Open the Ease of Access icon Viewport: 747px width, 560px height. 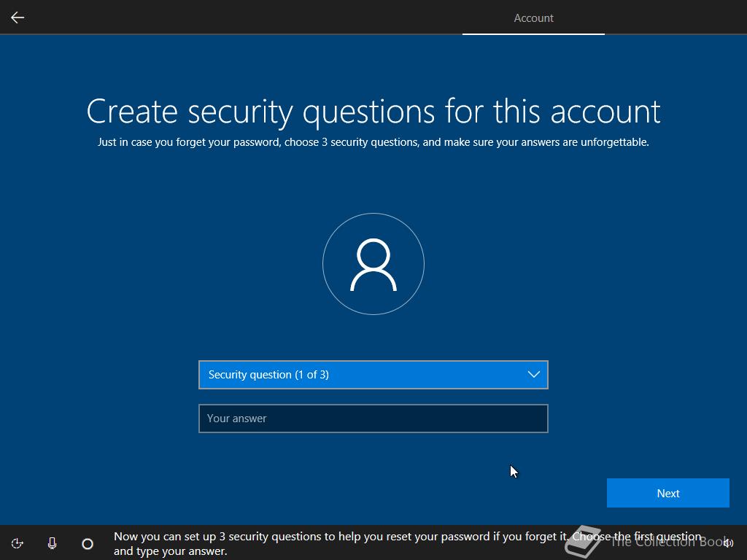point(18,543)
